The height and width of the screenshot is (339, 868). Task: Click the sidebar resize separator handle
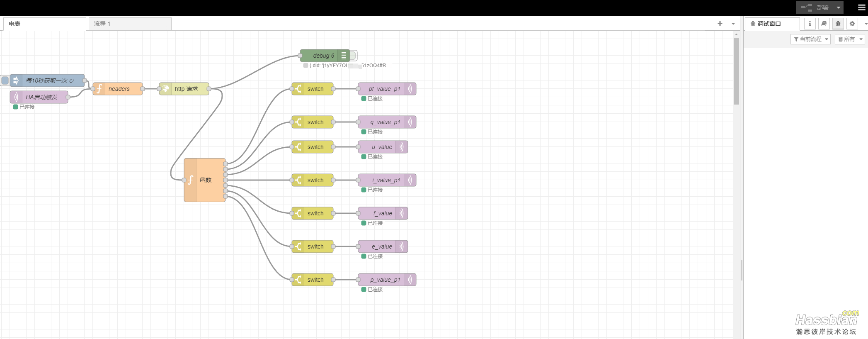[742, 270]
